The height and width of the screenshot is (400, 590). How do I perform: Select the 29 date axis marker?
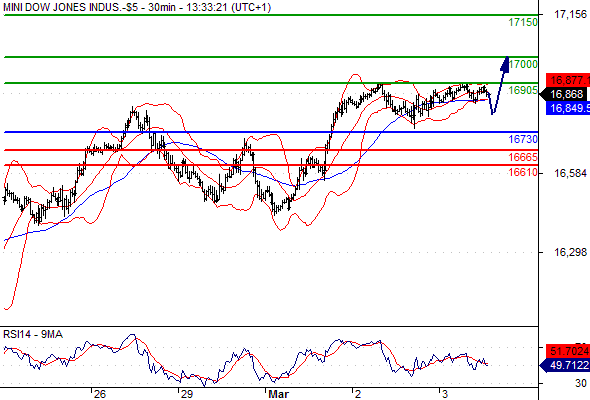(186, 394)
